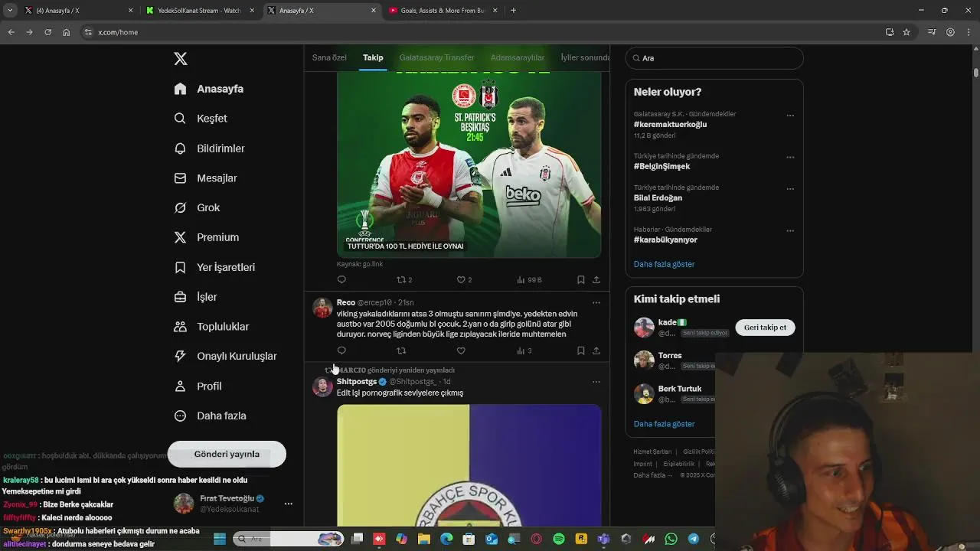Open Berk Turtuk profile suggestion

point(679,389)
